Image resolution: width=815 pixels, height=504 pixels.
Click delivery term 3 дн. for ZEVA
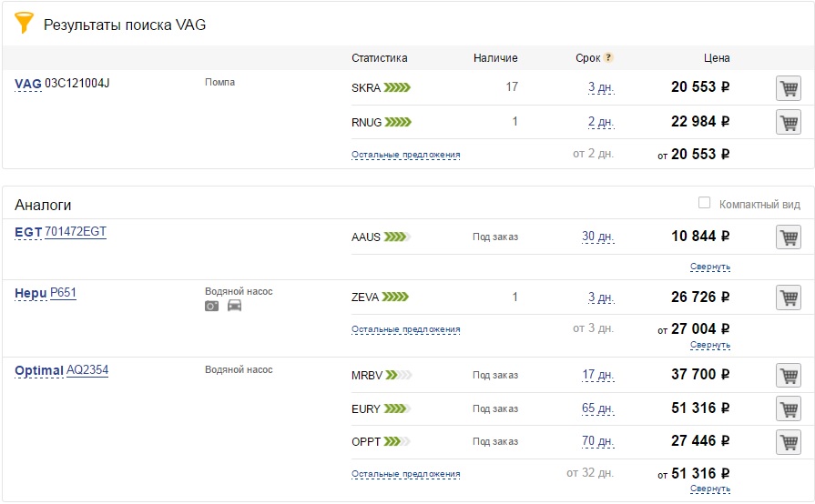[601, 297]
